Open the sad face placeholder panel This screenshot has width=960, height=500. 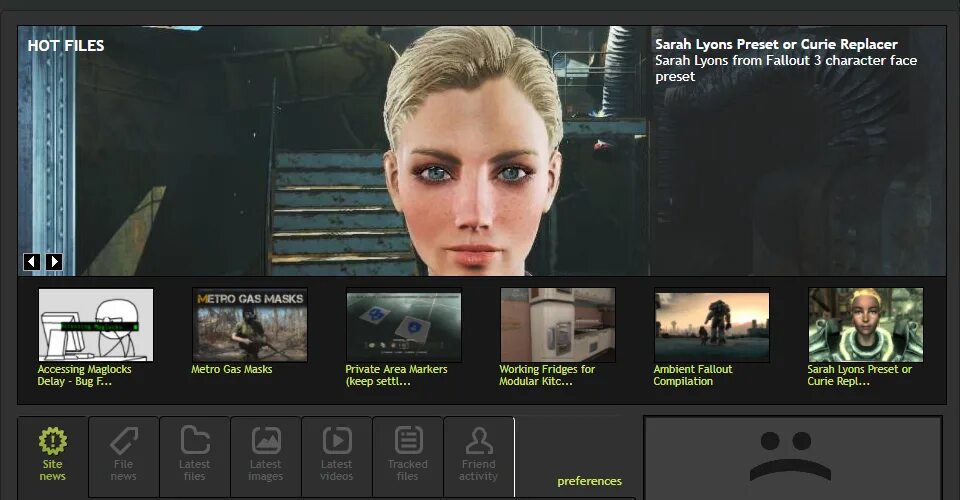tap(793, 458)
